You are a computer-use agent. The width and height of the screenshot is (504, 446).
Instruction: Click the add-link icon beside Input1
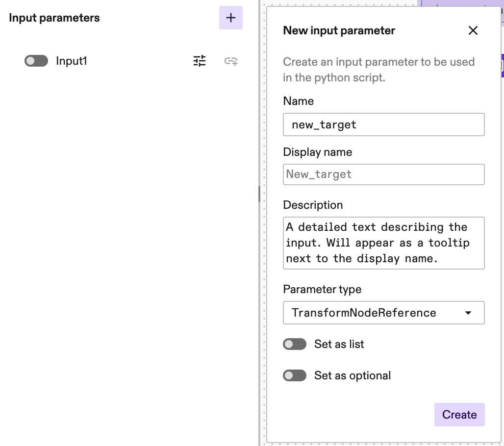(230, 61)
